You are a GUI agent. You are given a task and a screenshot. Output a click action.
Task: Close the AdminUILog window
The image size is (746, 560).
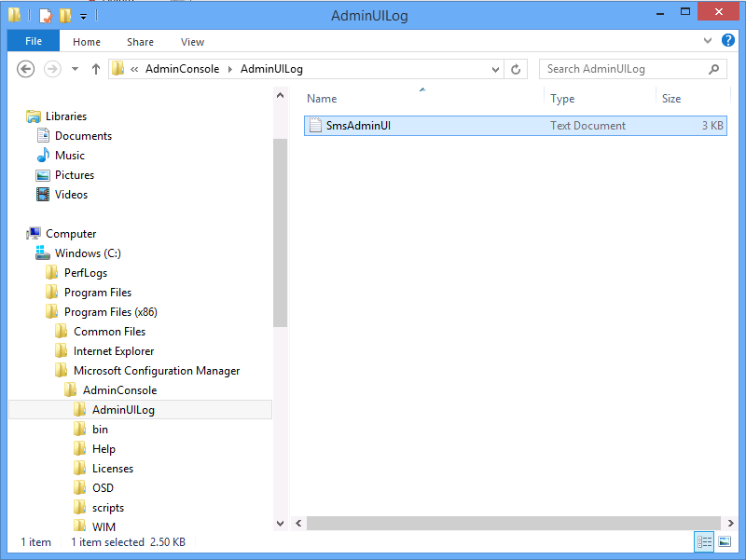click(x=718, y=12)
